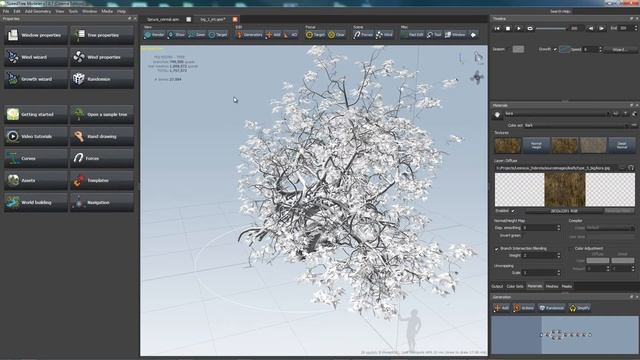Toggle Generators edit mode

coord(249,35)
